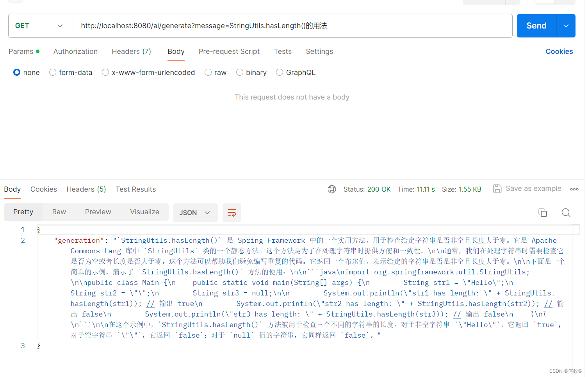The image size is (588, 377).
Task: Click the "generation" key in response JSON
Action: 79,240
